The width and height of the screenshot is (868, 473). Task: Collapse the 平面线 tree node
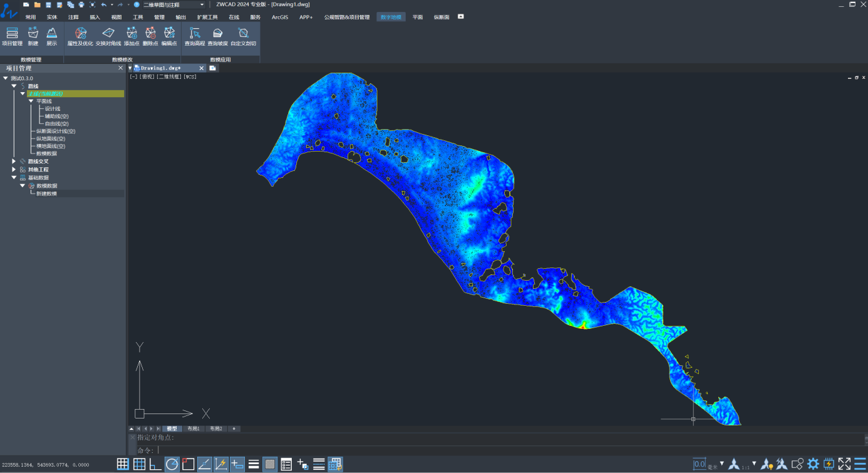(31, 101)
